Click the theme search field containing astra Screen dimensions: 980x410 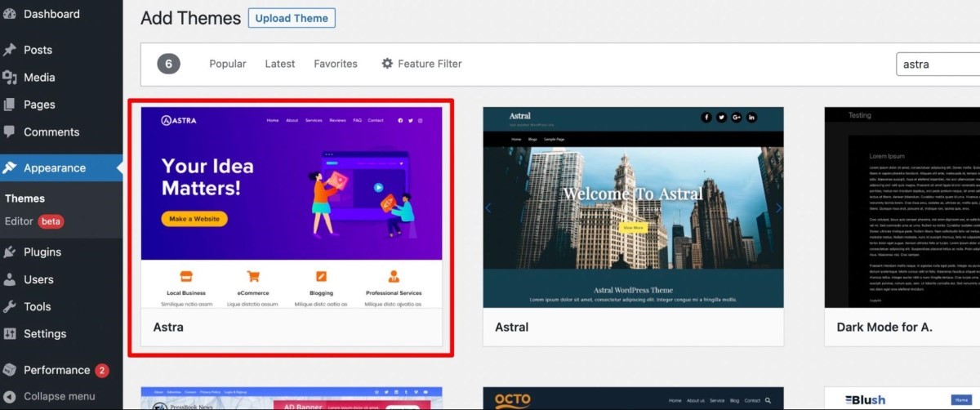(938, 65)
